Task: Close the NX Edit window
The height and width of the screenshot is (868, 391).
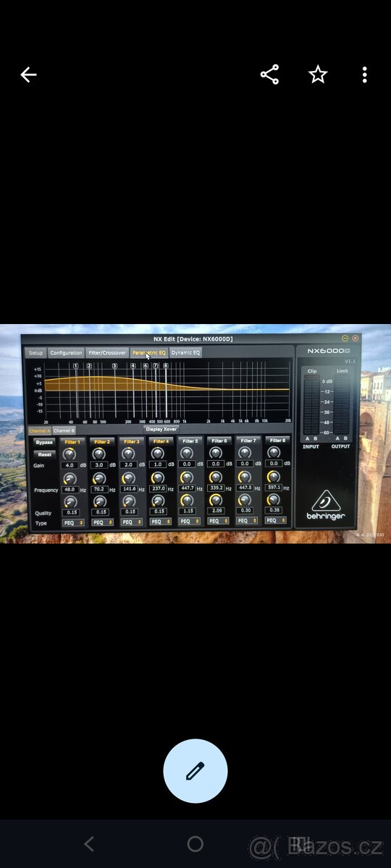Action: tap(356, 338)
